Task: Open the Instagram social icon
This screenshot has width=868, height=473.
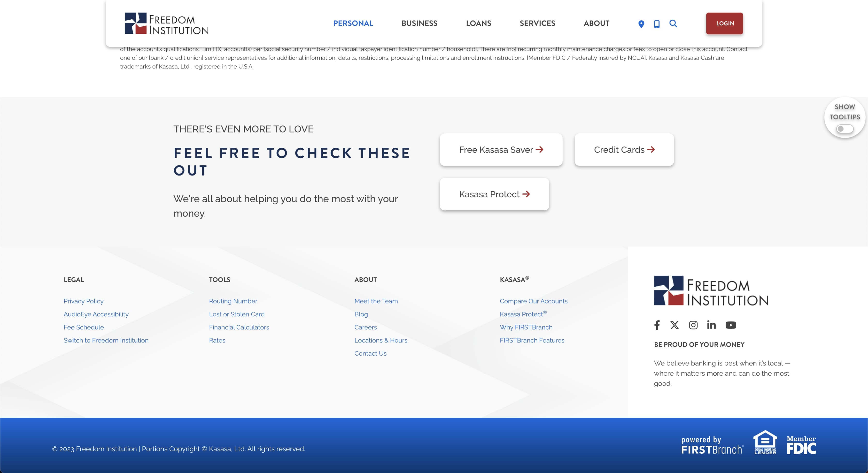Action: click(693, 325)
